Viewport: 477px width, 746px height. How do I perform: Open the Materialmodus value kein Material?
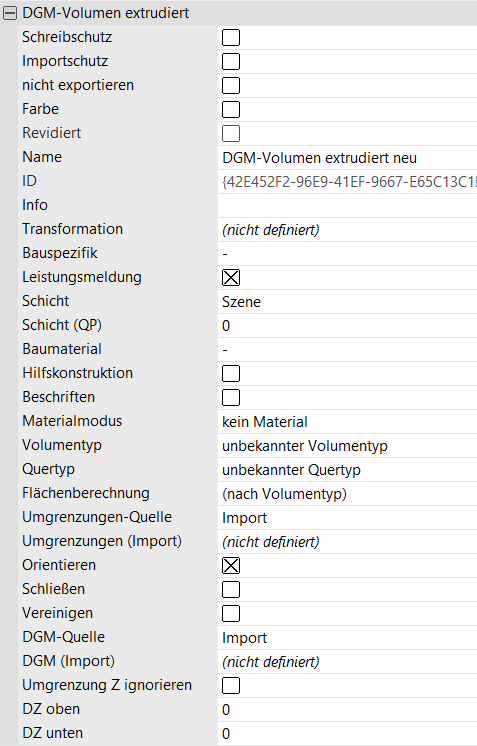point(348,422)
